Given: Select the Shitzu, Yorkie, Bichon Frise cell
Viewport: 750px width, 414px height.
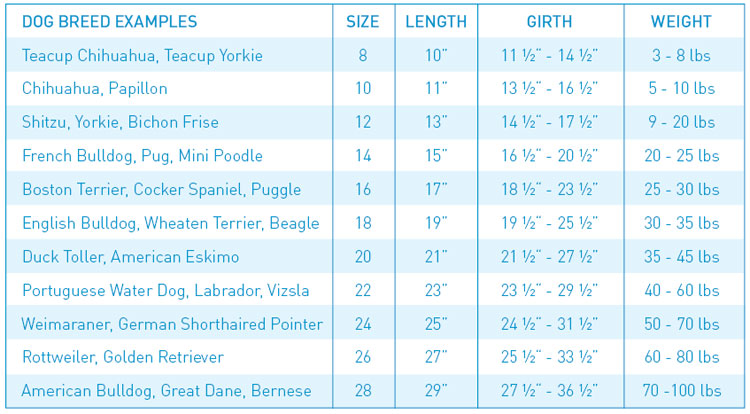Looking at the screenshot, I should (x=120, y=123).
